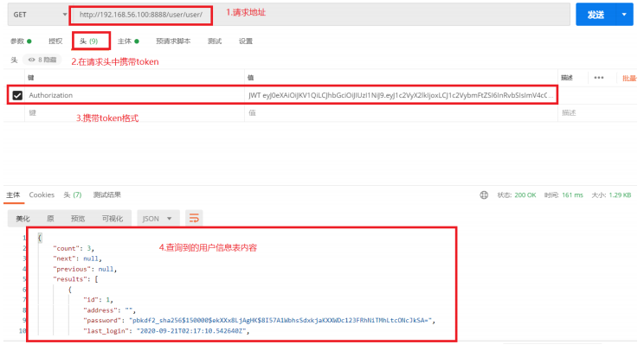
Task: Open the GET method dropdown
Action: tap(38, 15)
